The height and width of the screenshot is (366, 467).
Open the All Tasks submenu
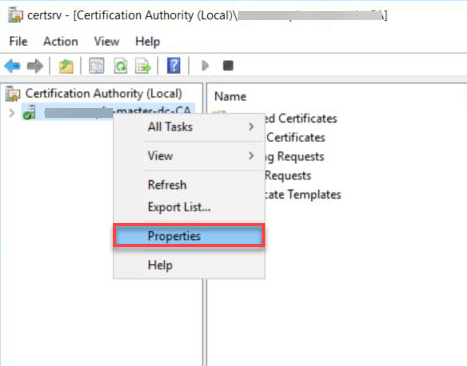click(189, 127)
